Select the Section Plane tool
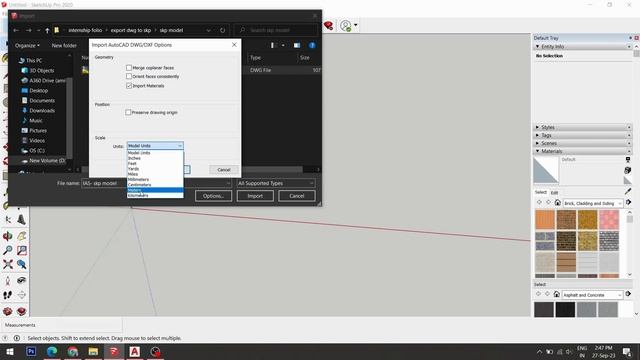640x360 pixels. point(22,295)
